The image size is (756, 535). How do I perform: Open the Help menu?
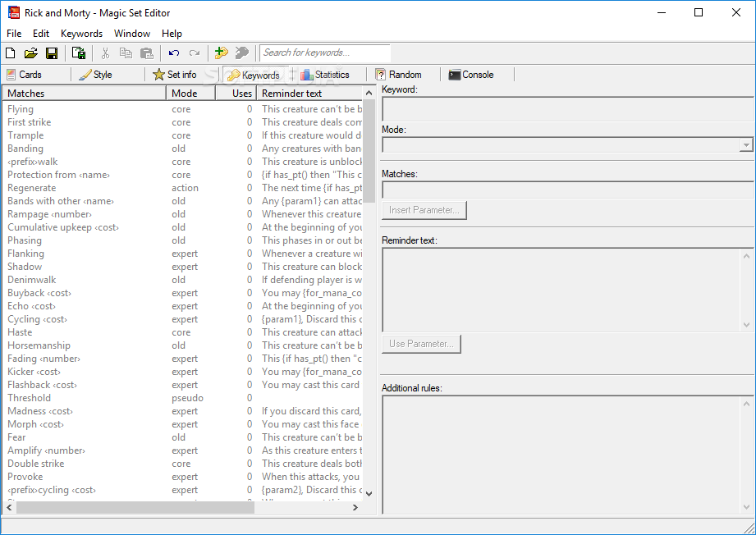(172, 34)
